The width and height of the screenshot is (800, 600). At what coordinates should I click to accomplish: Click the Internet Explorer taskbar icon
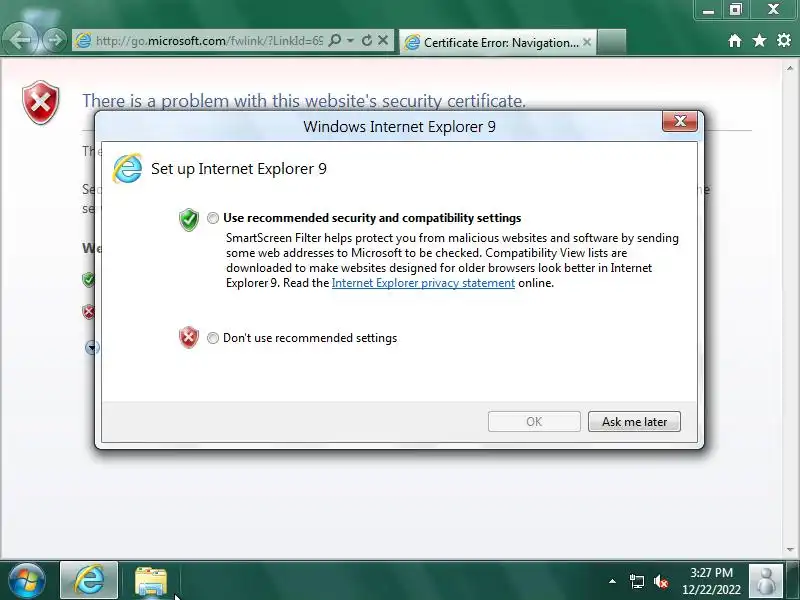[89, 581]
